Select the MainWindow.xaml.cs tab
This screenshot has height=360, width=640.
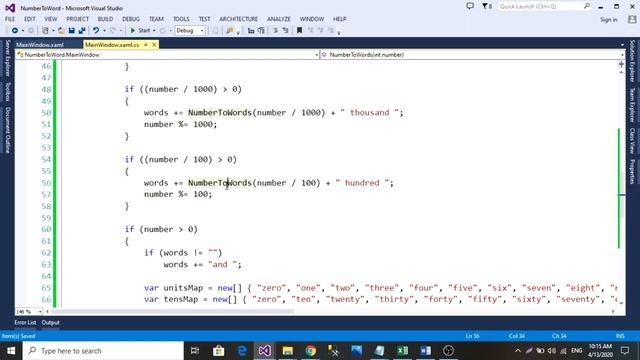(x=112, y=45)
